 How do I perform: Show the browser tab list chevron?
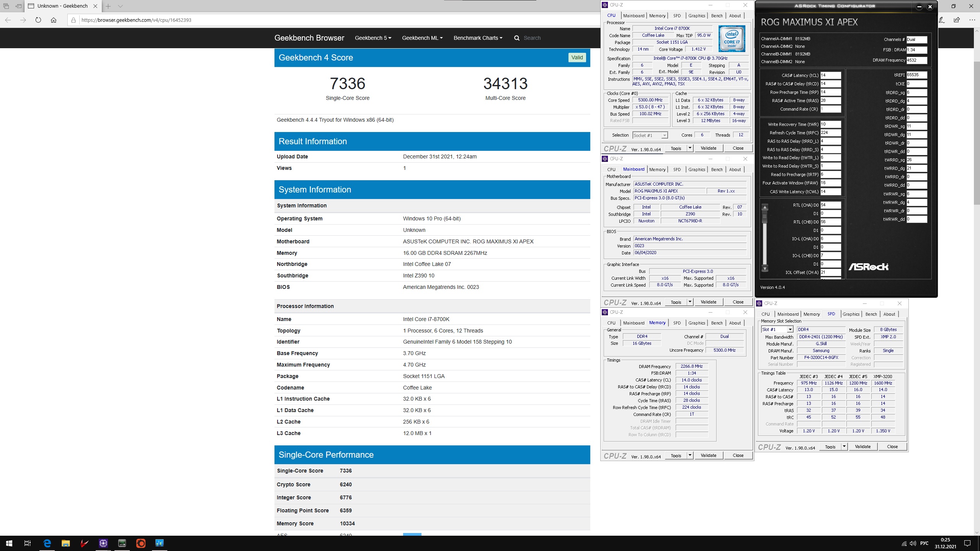120,6
